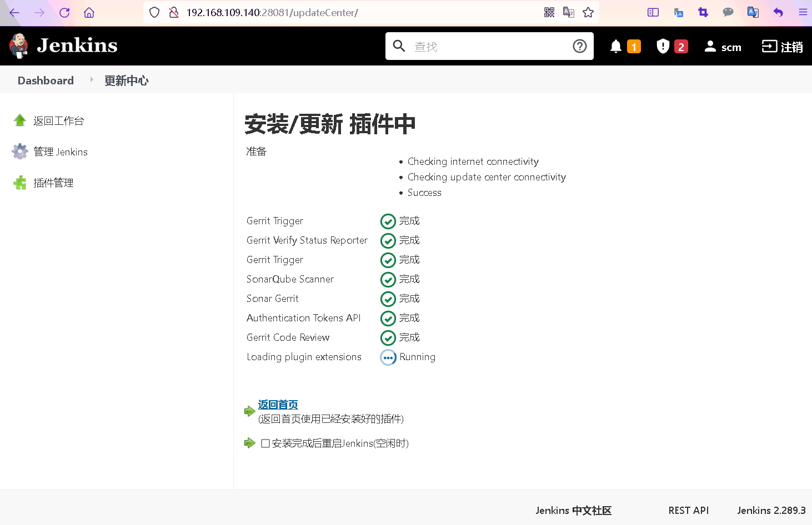Click the Loading plugin extensions text
The width and height of the screenshot is (812, 525).
click(304, 357)
